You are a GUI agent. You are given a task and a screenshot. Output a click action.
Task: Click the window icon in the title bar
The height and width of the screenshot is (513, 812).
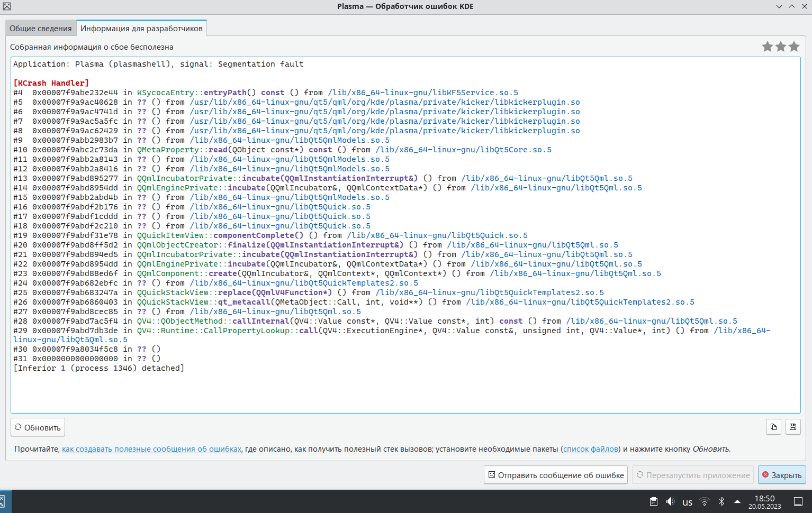(x=6, y=6)
